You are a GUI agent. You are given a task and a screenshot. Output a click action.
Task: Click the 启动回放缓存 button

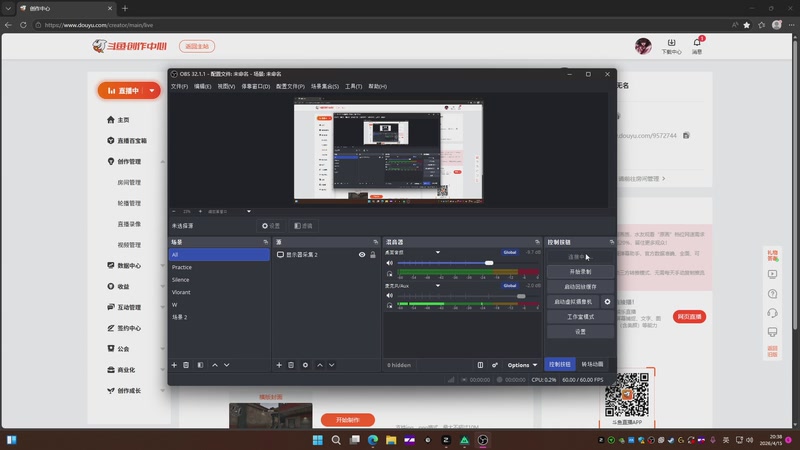coord(580,287)
